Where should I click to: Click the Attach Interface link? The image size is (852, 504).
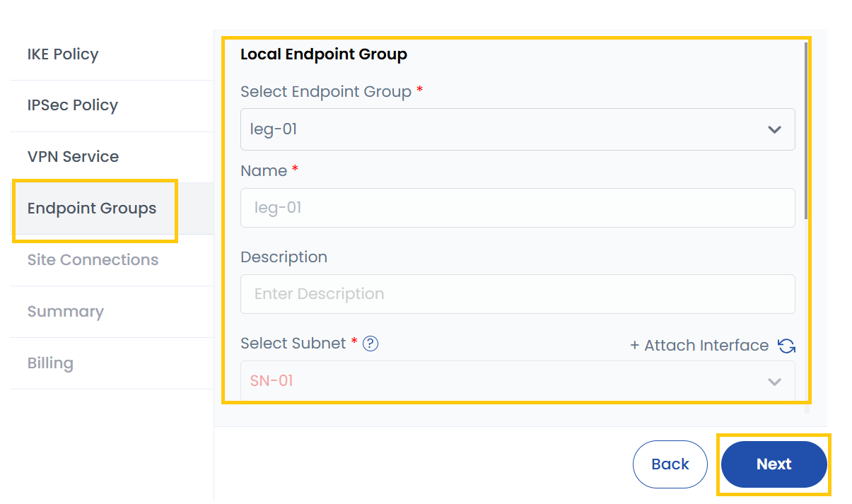(x=700, y=345)
